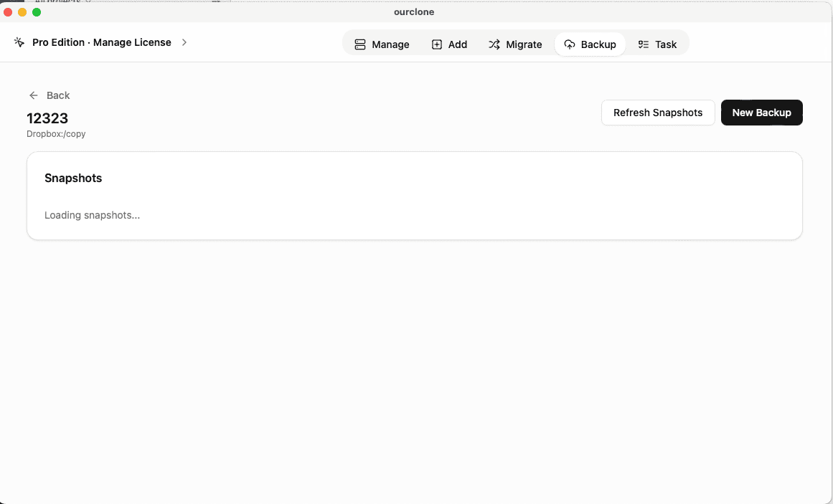This screenshot has height=504, width=833.
Task: Open Pro Edition Manage License link
Action: (102, 42)
